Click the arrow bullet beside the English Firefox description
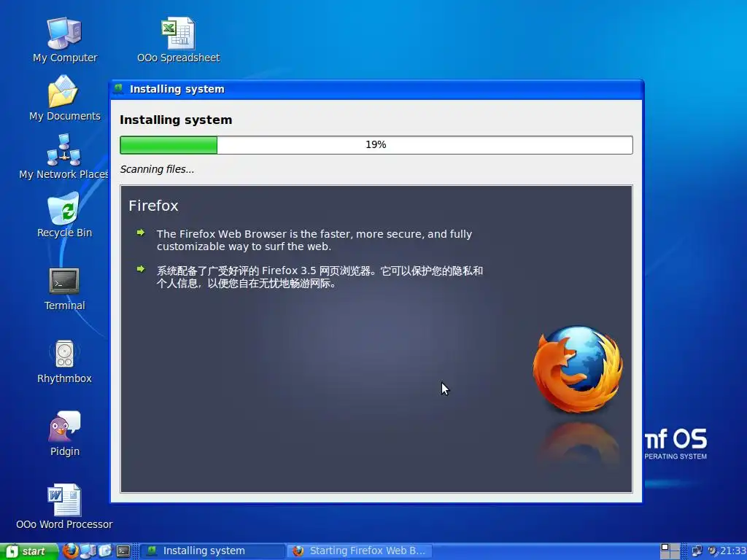747x560 pixels. (x=141, y=233)
